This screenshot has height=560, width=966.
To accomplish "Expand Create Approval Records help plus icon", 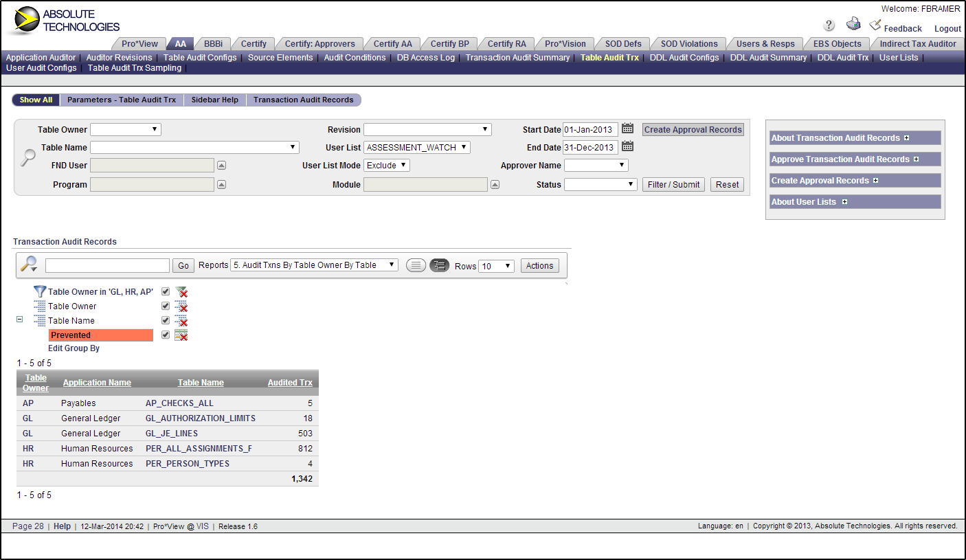I will (x=875, y=181).
